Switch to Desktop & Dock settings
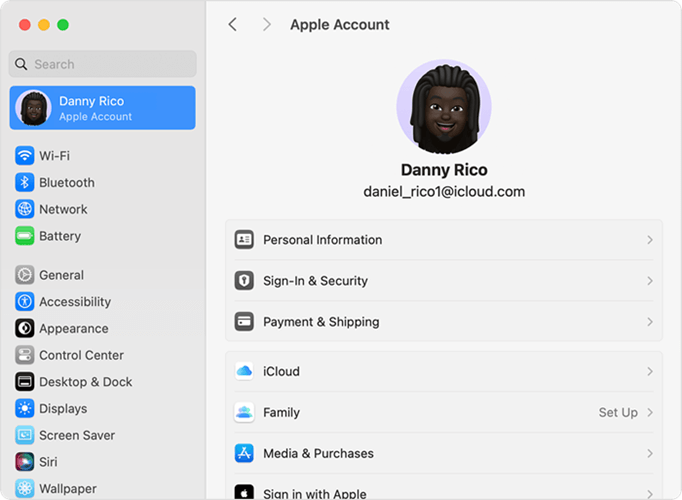The image size is (682, 500). coord(85,382)
